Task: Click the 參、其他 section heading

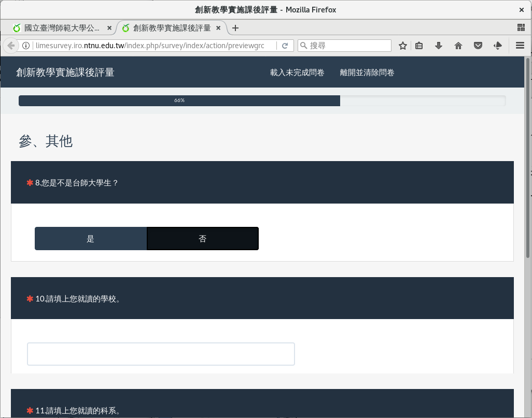Action: point(46,141)
